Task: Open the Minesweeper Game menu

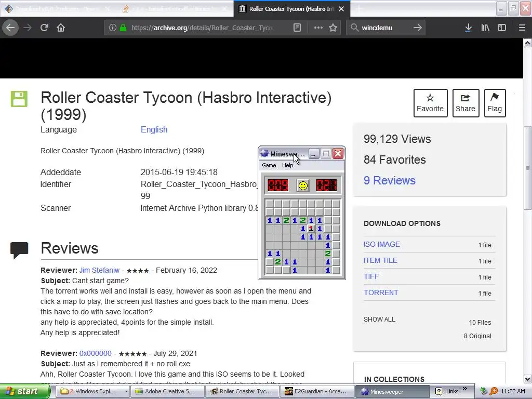Action: tap(269, 165)
